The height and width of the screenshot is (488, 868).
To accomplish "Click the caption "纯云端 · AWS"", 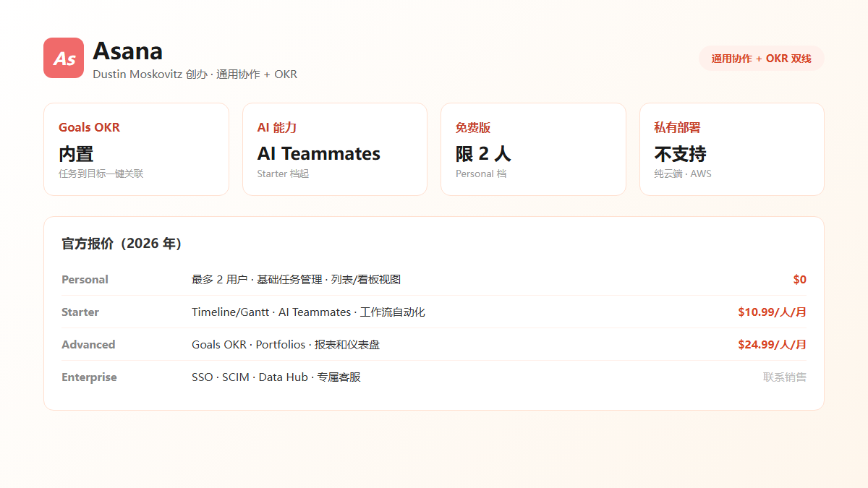I will click(683, 174).
